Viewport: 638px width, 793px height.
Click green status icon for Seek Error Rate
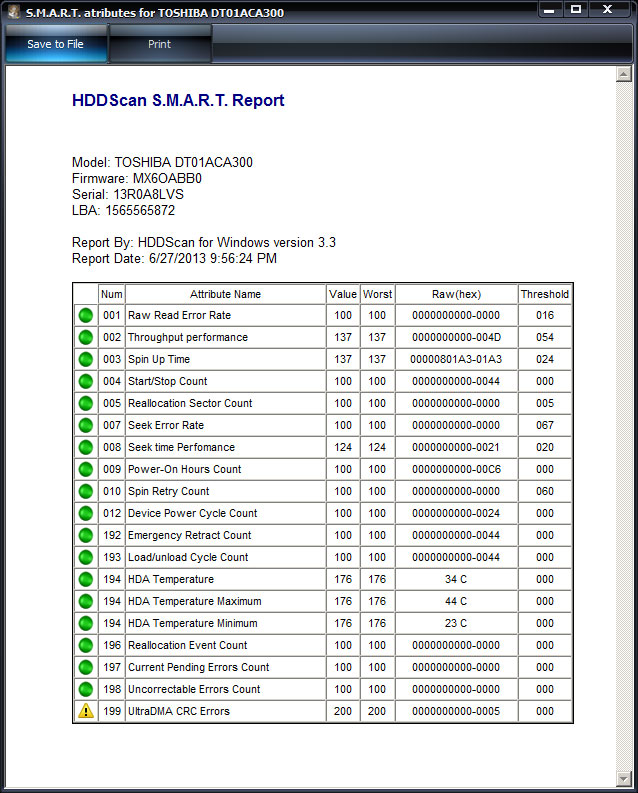tap(86, 425)
